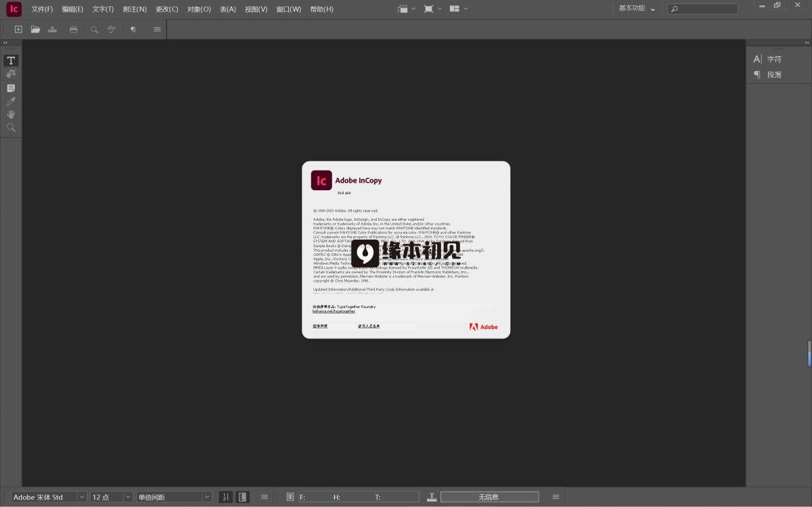Click the InCopy Ic logo in the title bar
This screenshot has width=812, height=507.
click(x=14, y=9)
